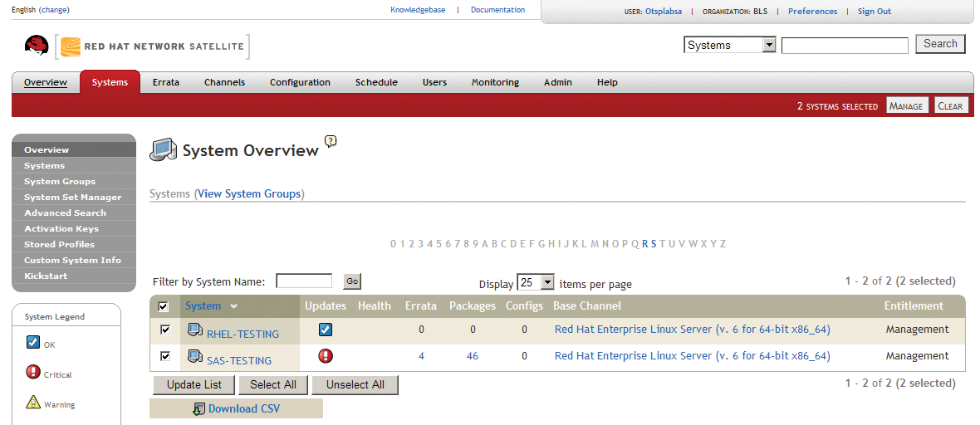Select System Groups in the sidebar
Image resolution: width=980 pixels, height=425 pixels.
point(74,181)
